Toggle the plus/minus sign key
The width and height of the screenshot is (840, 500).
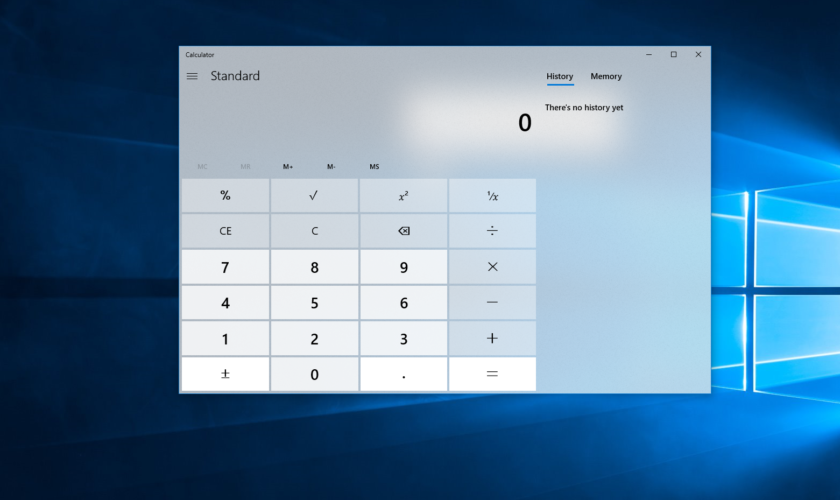point(225,374)
